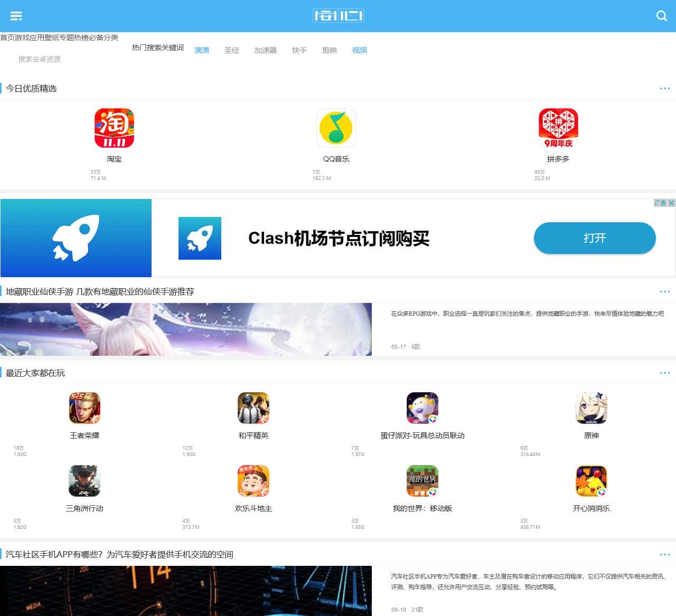Expand more for 今日优质精选 section

665,88
